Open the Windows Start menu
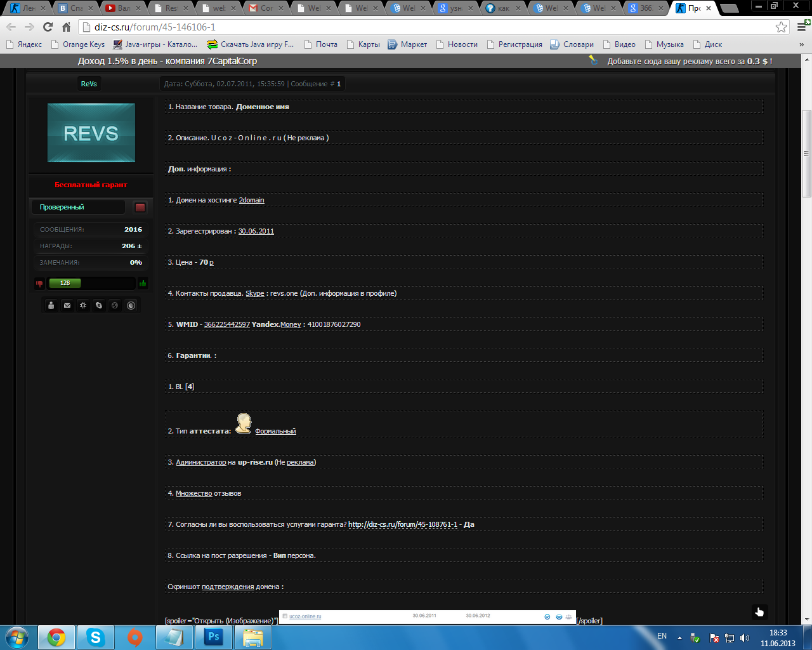The width and height of the screenshot is (812, 650). click(17, 637)
